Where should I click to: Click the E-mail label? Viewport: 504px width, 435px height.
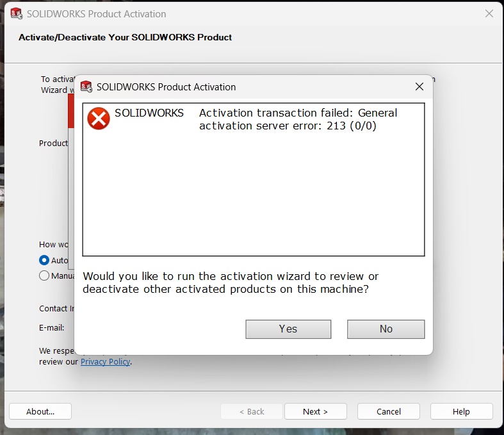(x=52, y=327)
